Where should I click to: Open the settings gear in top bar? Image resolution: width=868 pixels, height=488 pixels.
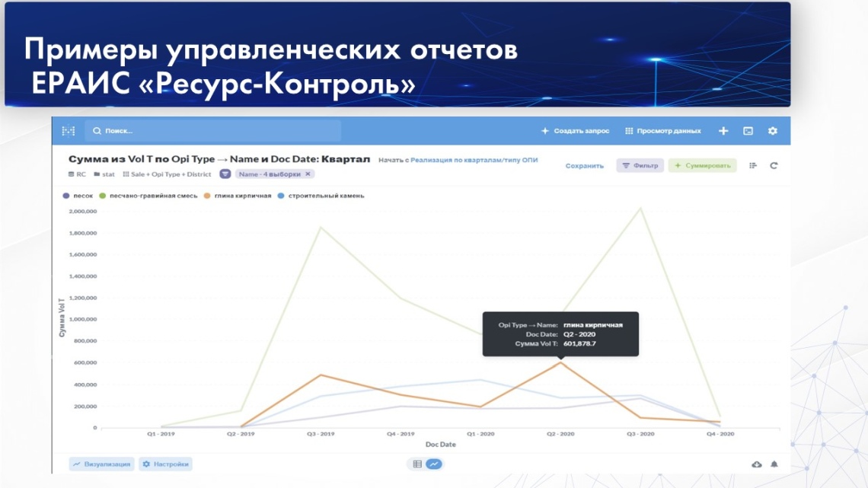click(773, 131)
